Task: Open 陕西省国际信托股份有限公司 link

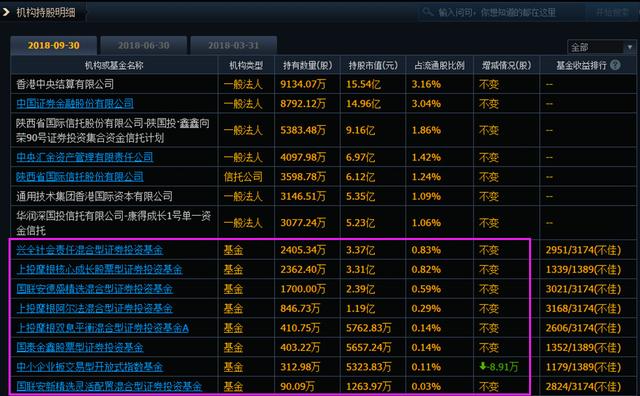Action: coord(80,177)
